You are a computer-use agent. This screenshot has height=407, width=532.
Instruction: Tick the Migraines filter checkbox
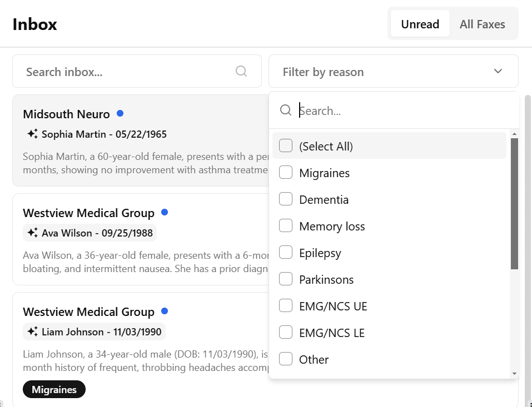coord(286,173)
